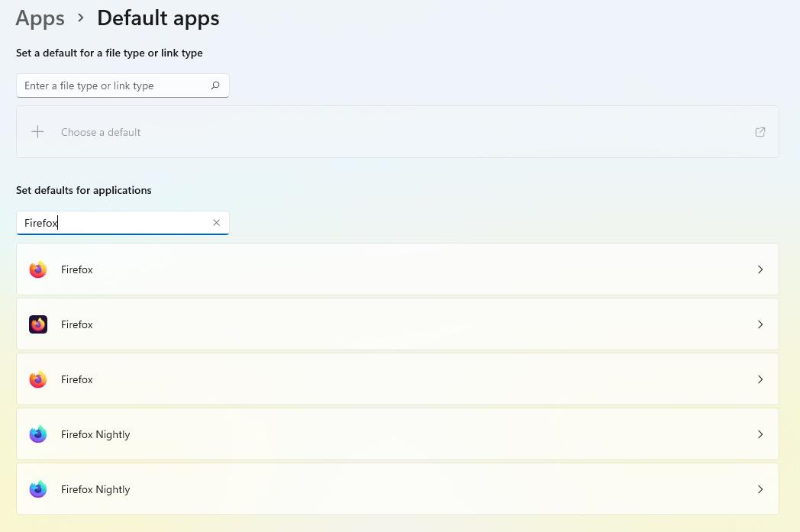Expand the last Firefox Nightly chevron
This screenshot has width=800, height=532.
coord(760,489)
